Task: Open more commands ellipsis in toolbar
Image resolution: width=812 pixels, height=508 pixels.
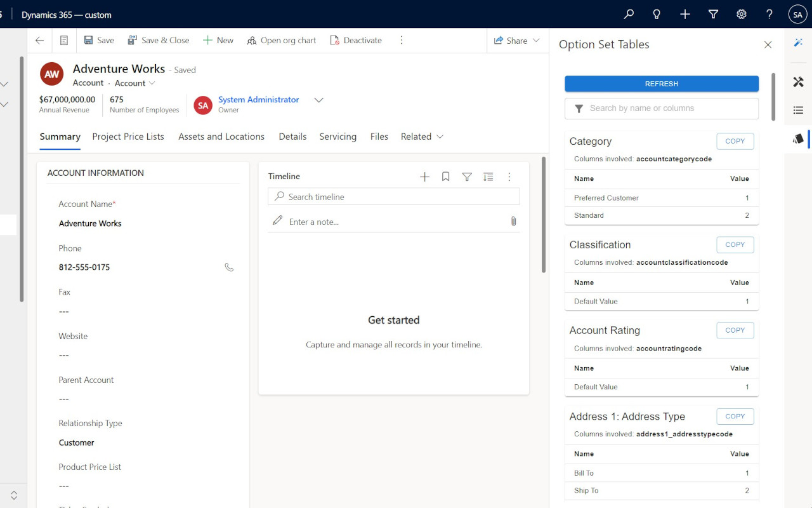Action: (x=402, y=40)
